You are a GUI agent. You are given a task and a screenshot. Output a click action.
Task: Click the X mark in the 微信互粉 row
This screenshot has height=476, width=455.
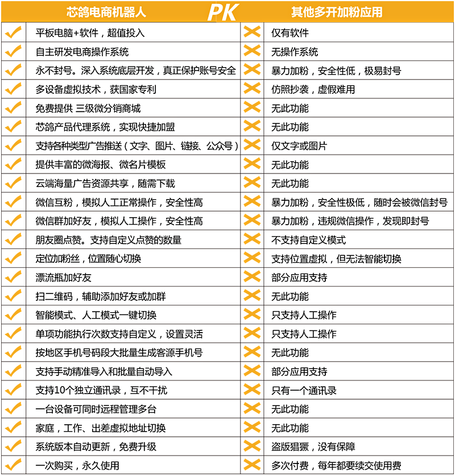click(x=252, y=201)
